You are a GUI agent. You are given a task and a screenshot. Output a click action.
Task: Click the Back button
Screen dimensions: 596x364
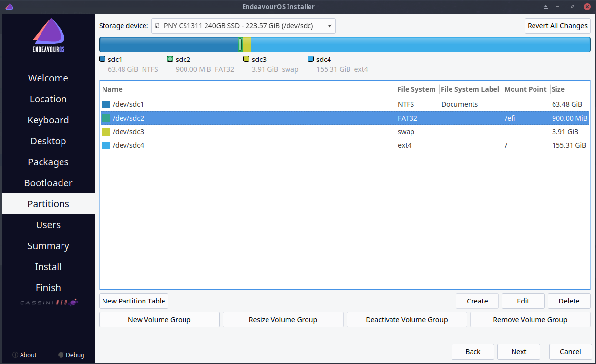[x=473, y=352]
